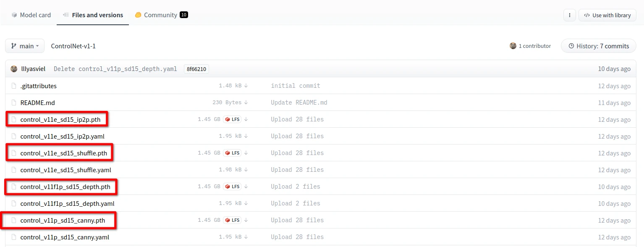Screen dimensions: 644x247
Task: Click LFS badge for control_v11f1p_sd15_depth.pth
Action: [232, 187]
